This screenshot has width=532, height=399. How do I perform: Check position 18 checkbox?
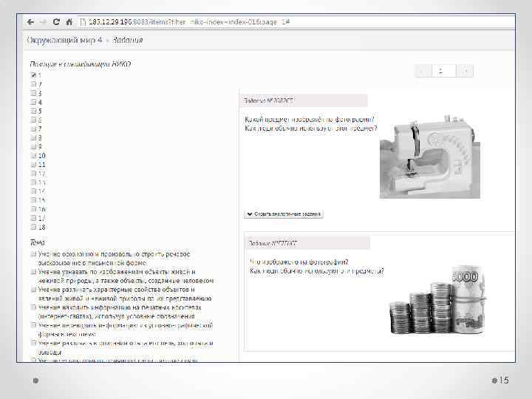click(x=33, y=227)
